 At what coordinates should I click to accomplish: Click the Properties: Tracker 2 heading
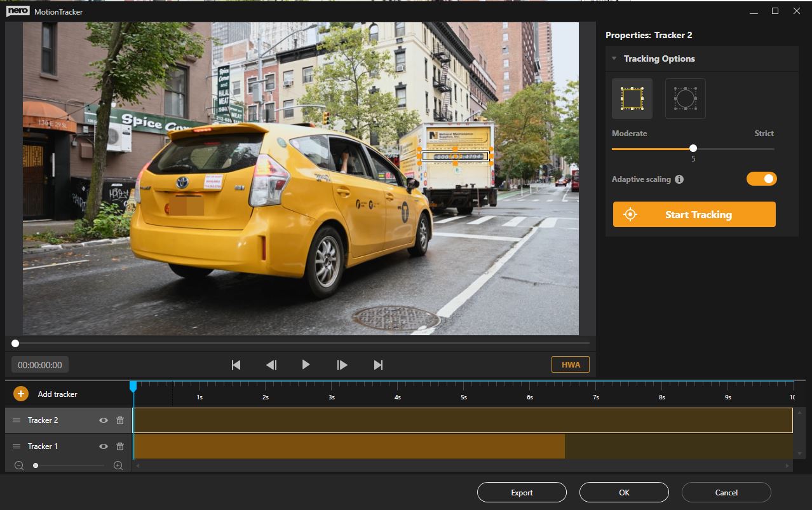649,36
